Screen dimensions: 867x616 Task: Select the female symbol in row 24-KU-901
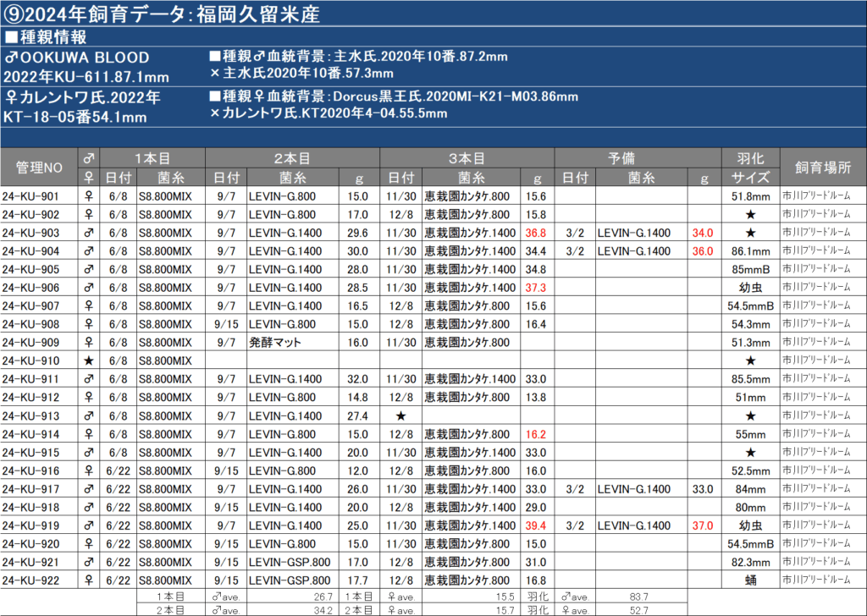pos(89,196)
